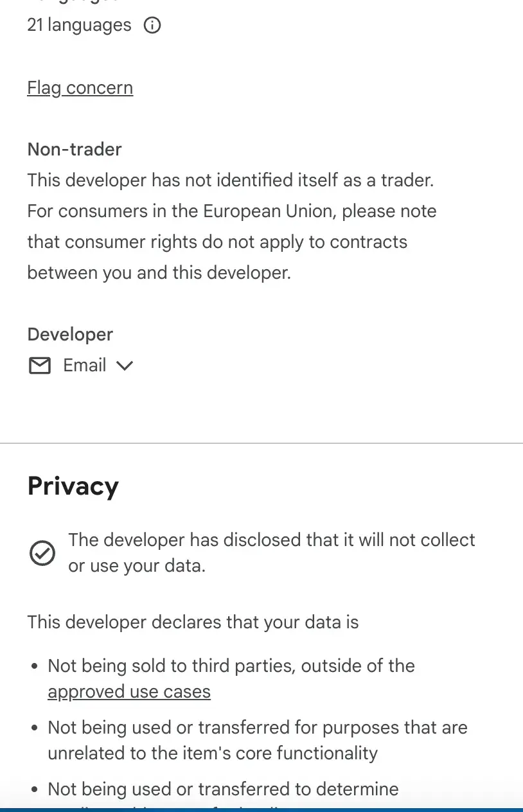Expand the Email dropdown chevron
This screenshot has height=812, width=523.
[x=124, y=366]
